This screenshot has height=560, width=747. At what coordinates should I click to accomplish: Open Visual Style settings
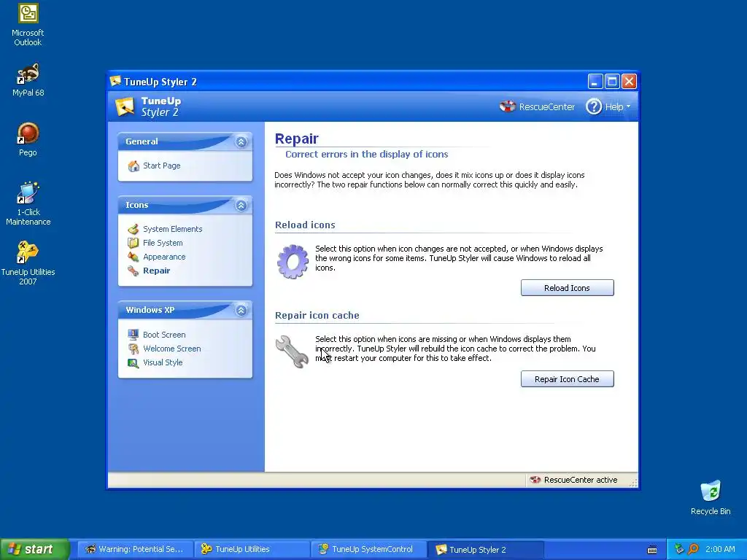point(163,362)
